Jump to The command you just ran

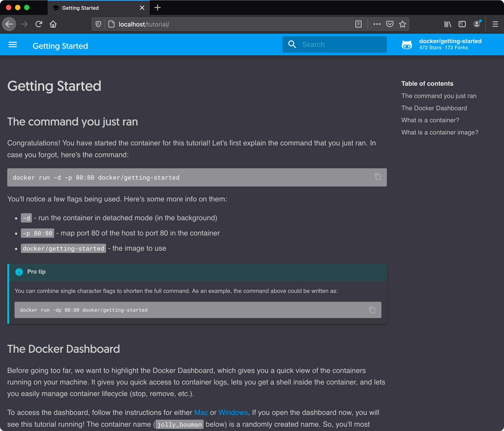[439, 96]
